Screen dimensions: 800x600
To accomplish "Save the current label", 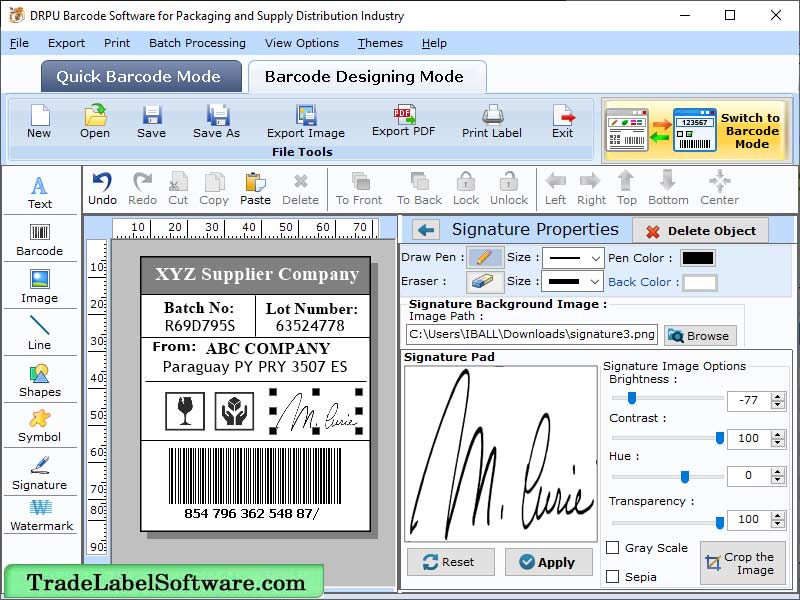I will pyautogui.click(x=152, y=121).
